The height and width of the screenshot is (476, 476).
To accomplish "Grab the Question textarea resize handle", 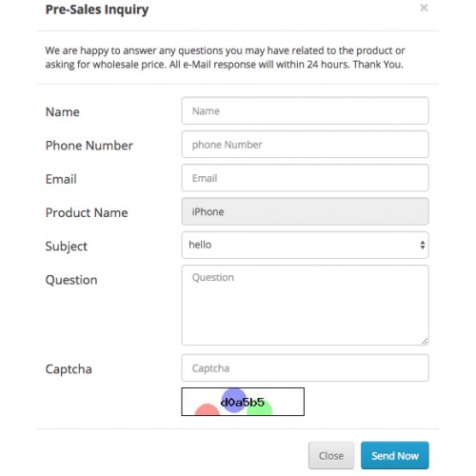I will 425,341.
